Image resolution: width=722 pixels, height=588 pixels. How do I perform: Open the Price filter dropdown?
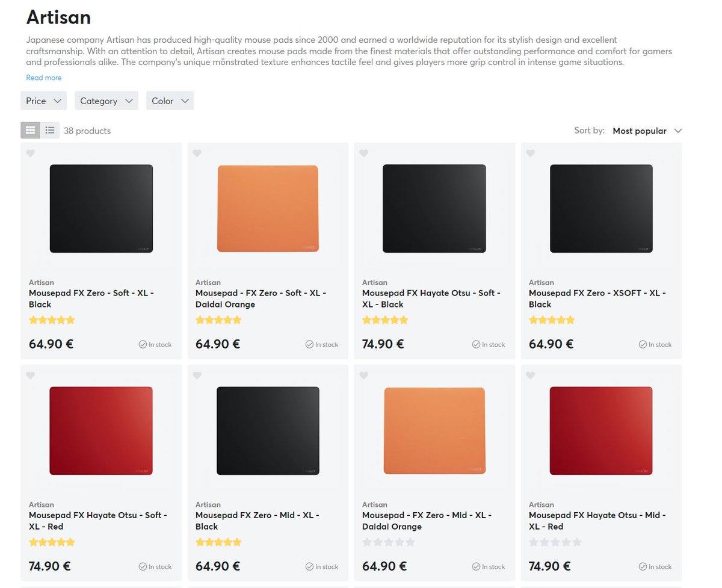(x=43, y=101)
